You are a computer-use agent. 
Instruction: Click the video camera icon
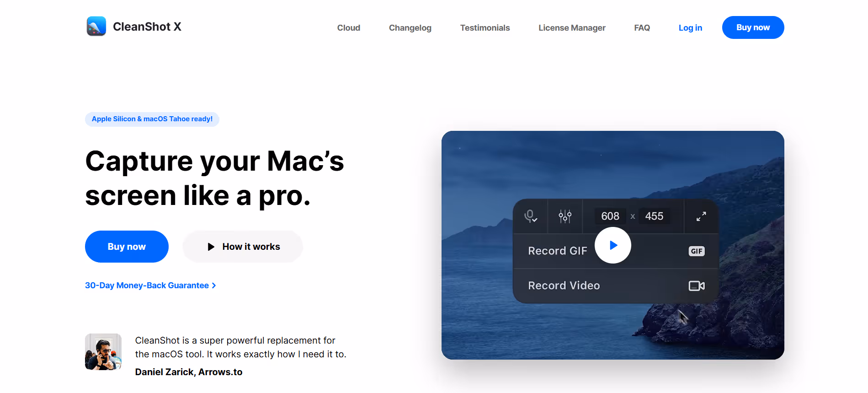pos(697,286)
